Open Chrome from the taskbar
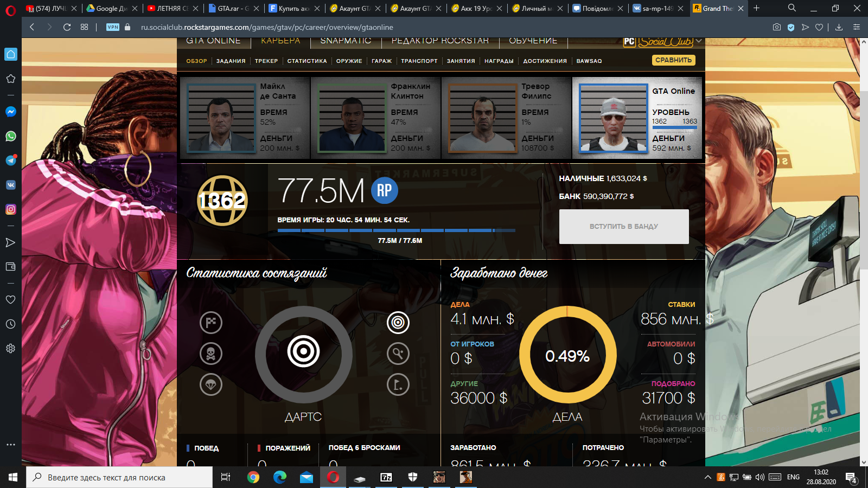Viewport: 868px width, 488px height. (253, 477)
